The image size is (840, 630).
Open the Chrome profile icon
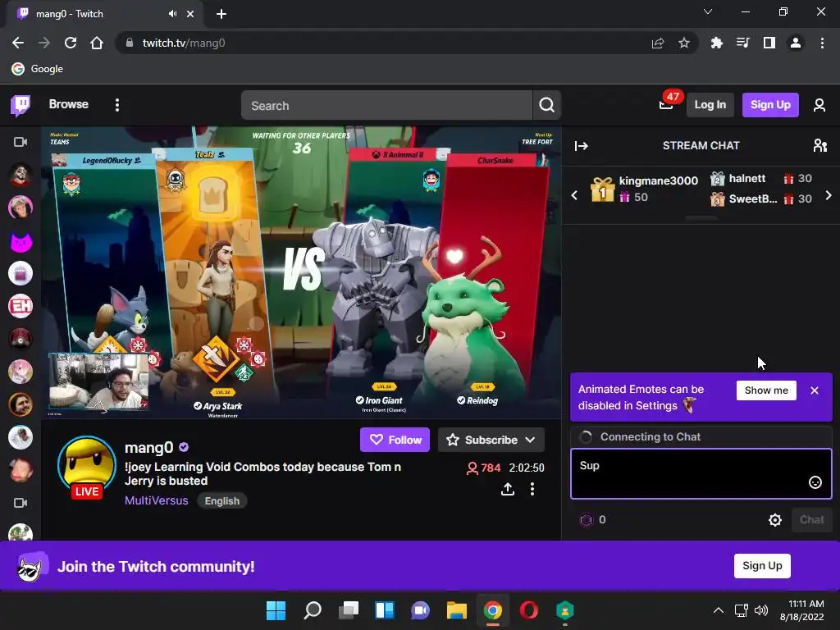(x=796, y=43)
